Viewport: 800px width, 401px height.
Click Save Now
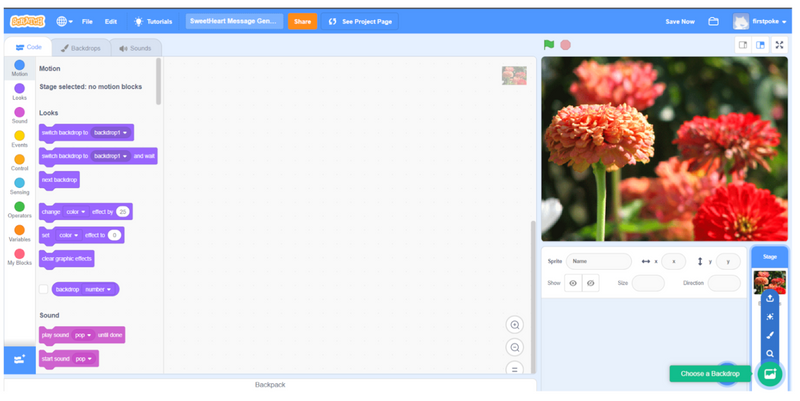(680, 21)
